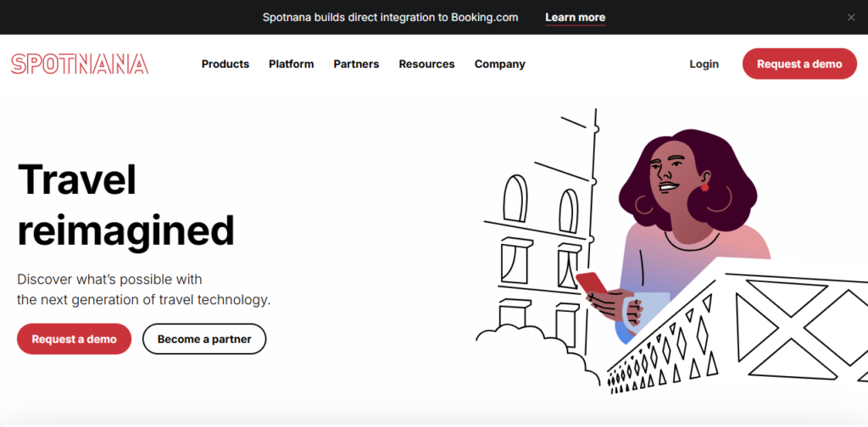The image size is (868, 427).
Task: Click the Travel reimagined headline
Action: point(126,205)
